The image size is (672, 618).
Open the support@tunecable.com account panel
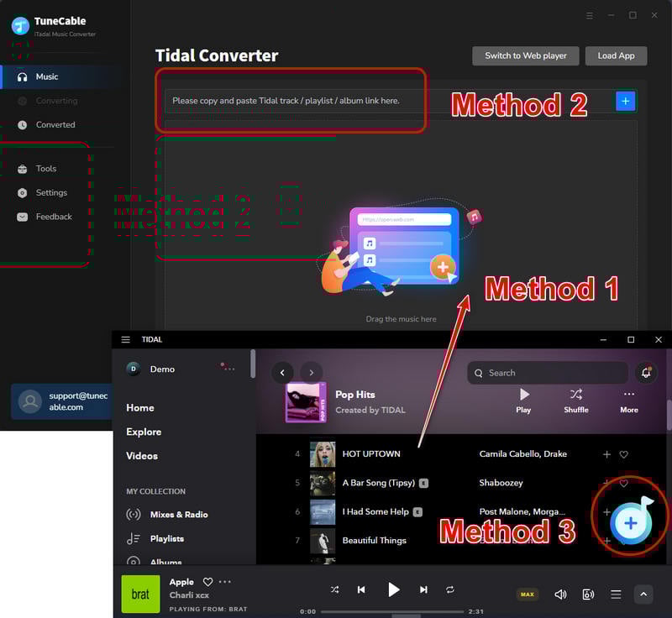click(x=62, y=401)
